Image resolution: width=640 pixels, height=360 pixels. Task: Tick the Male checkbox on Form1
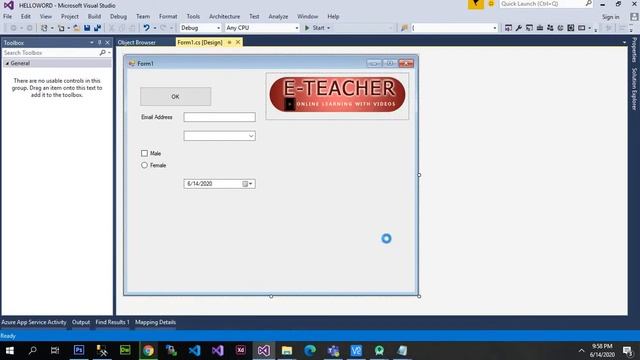pyautogui.click(x=144, y=153)
